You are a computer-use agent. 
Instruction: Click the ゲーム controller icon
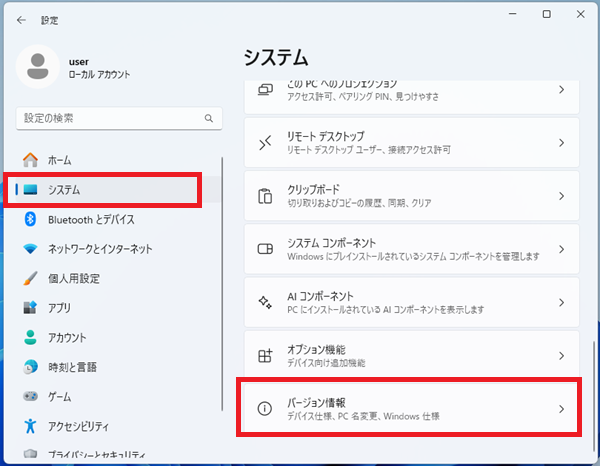pyautogui.click(x=30, y=396)
